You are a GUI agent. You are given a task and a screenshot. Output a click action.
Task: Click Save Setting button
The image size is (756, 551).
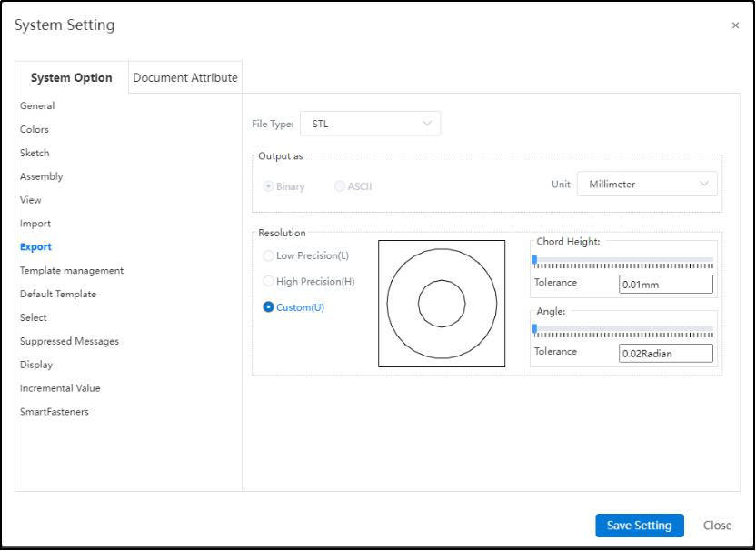click(640, 526)
